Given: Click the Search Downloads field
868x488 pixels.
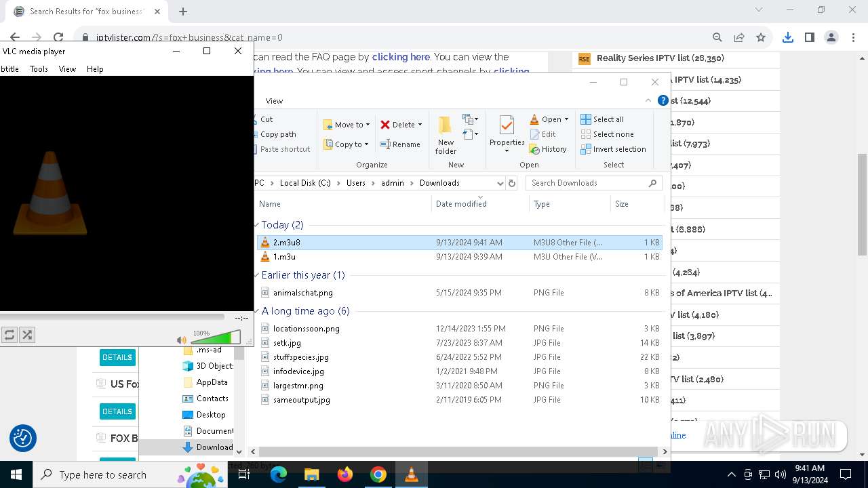Looking at the screenshot, I should (x=593, y=183).
